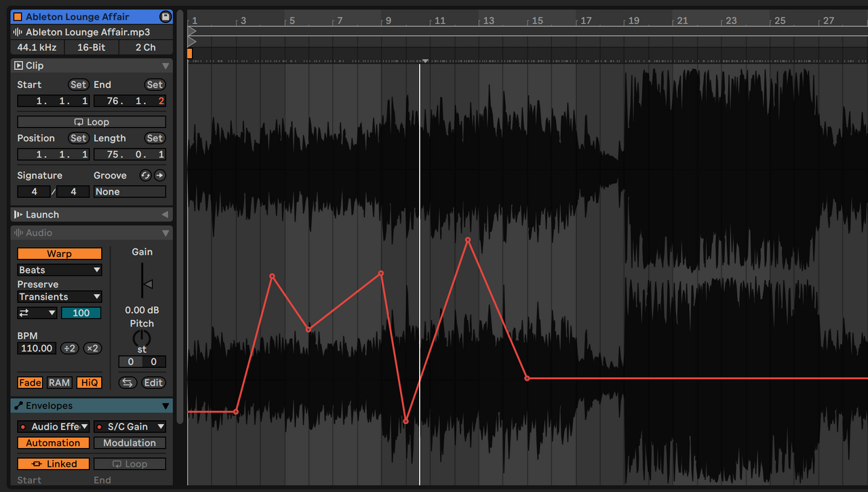Open the transient loop mode dropdown
The height and width of the screenshot is (492, 868).
pyautogui.click(x=37, y=313)
